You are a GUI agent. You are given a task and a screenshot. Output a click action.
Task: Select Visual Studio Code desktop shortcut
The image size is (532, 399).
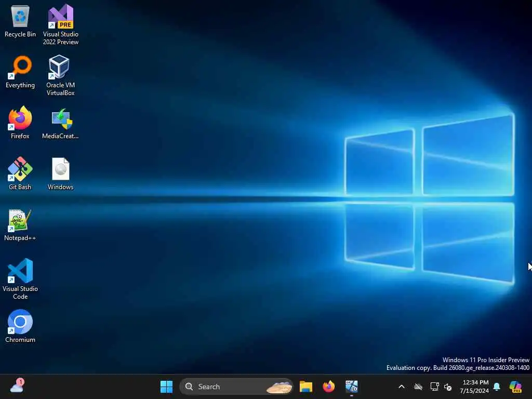20,279
